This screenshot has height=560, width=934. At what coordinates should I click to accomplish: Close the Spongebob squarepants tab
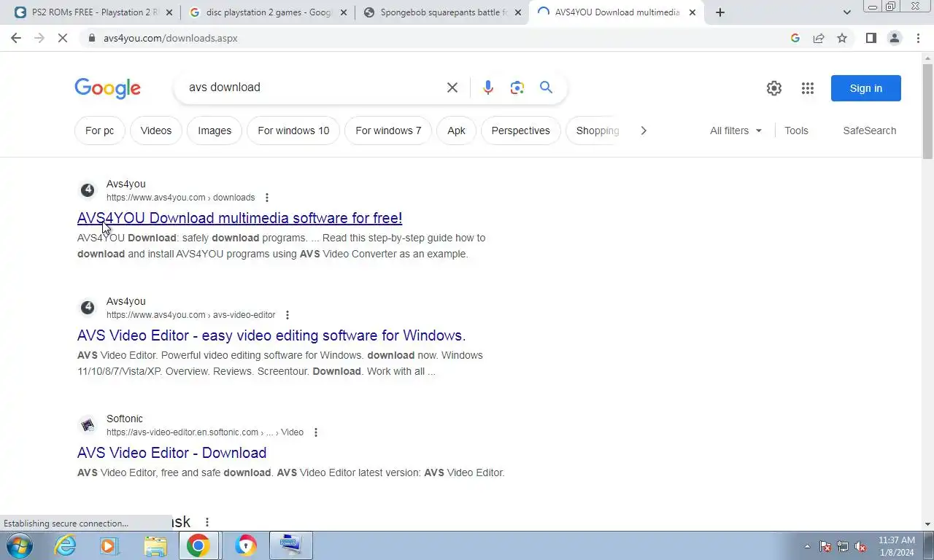518,12
